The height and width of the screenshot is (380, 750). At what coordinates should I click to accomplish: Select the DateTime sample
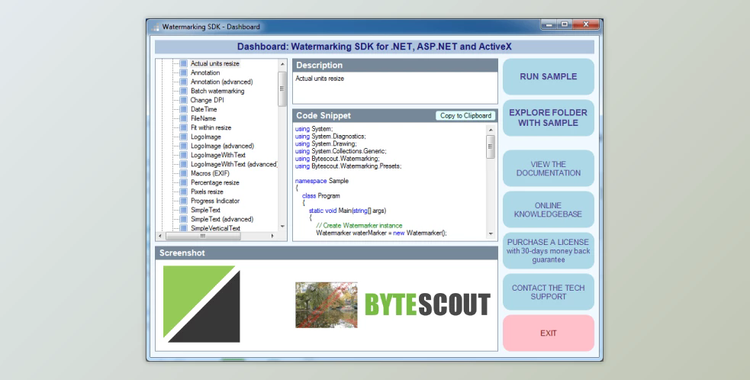[204, 109]
